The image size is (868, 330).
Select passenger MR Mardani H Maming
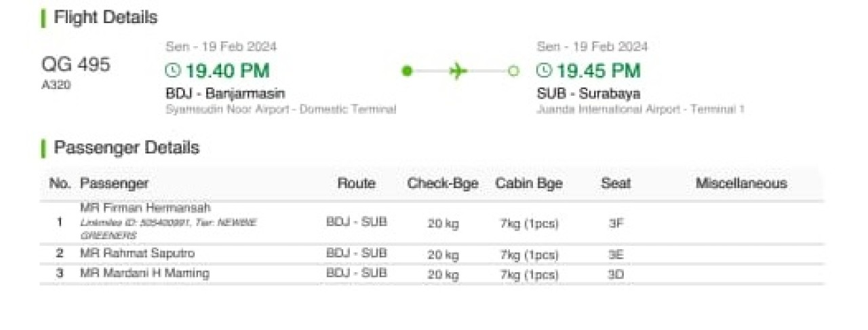pyautogui.click(x=144, y=273)
